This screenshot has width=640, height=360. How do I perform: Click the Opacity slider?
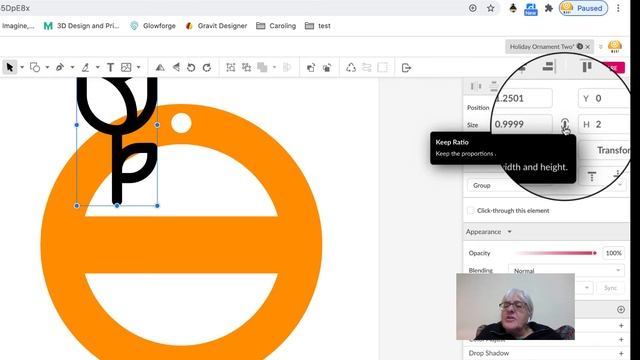(x=556, y=253)
